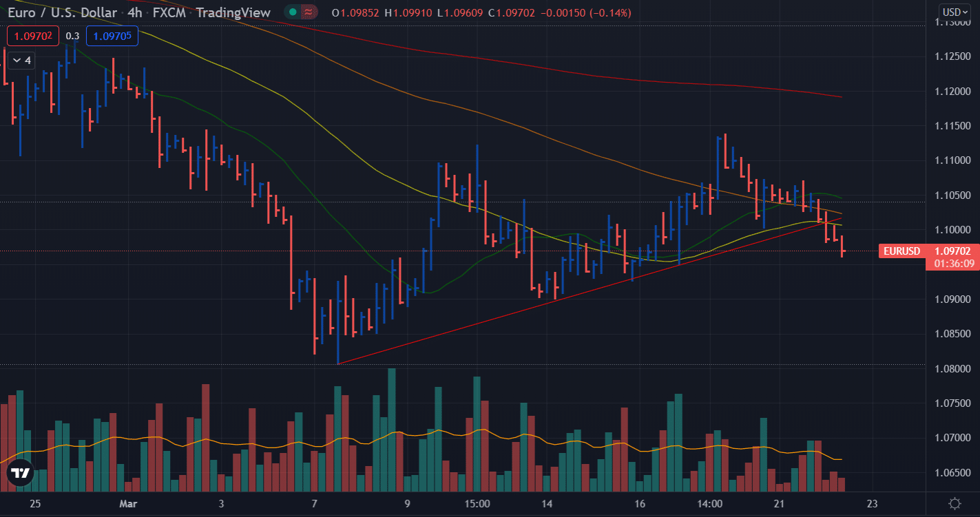Click the blue buy price 1.09705 button
This screenshot has height=517, width=980.
(112, 36)
